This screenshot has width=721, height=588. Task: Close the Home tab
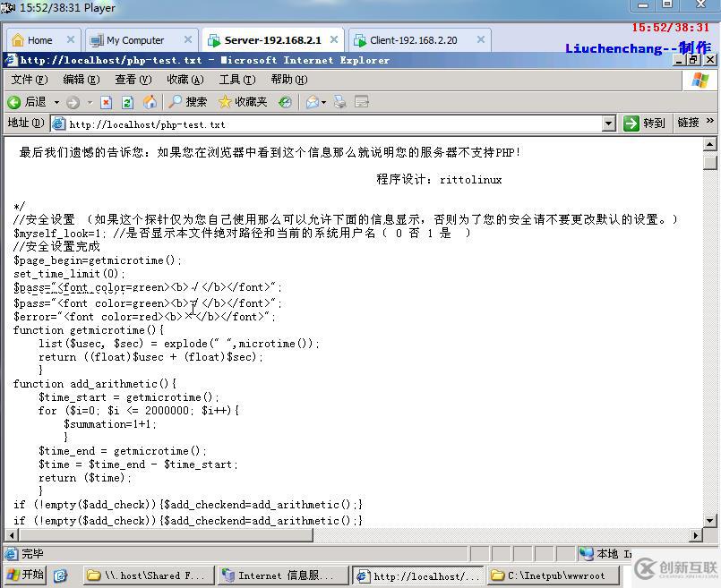(71, 39)
